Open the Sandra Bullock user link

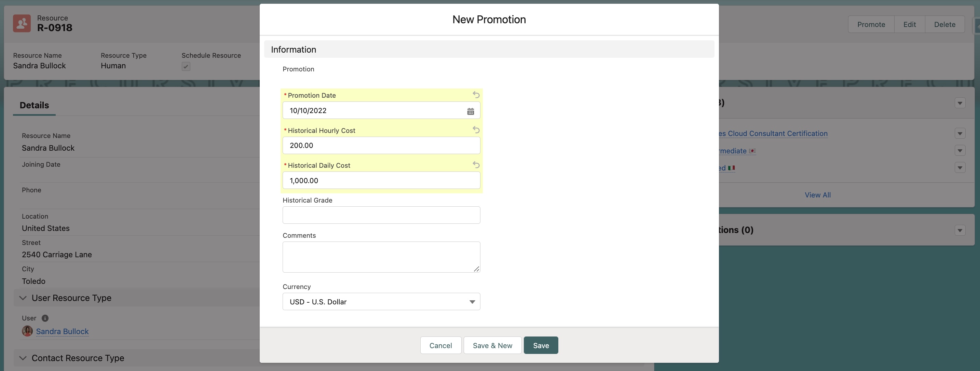coord(62,331)
